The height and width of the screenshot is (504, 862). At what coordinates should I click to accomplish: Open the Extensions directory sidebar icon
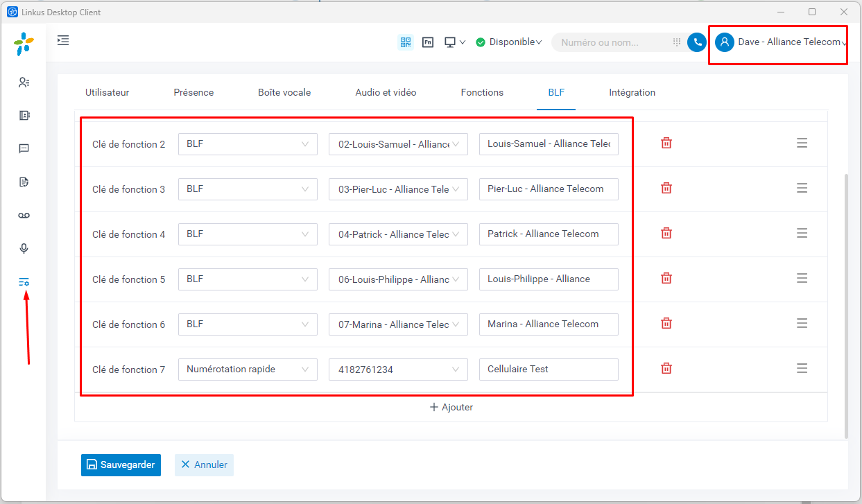point(24,115)
